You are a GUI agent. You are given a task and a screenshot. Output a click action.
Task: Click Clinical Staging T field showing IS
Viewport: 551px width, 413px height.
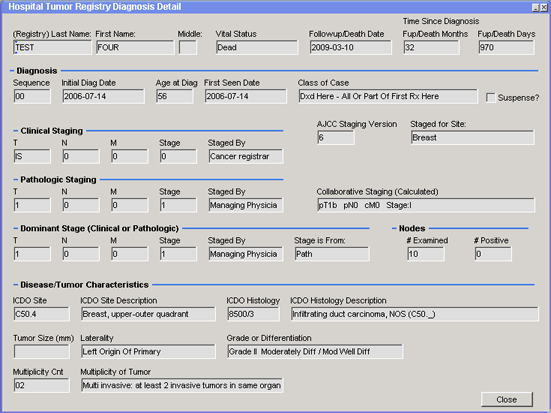[32, 156]
